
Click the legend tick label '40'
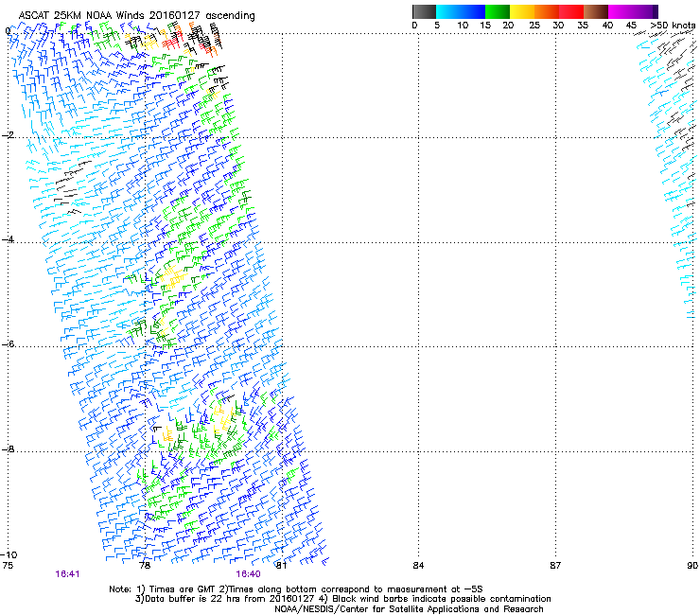point(607,26)
